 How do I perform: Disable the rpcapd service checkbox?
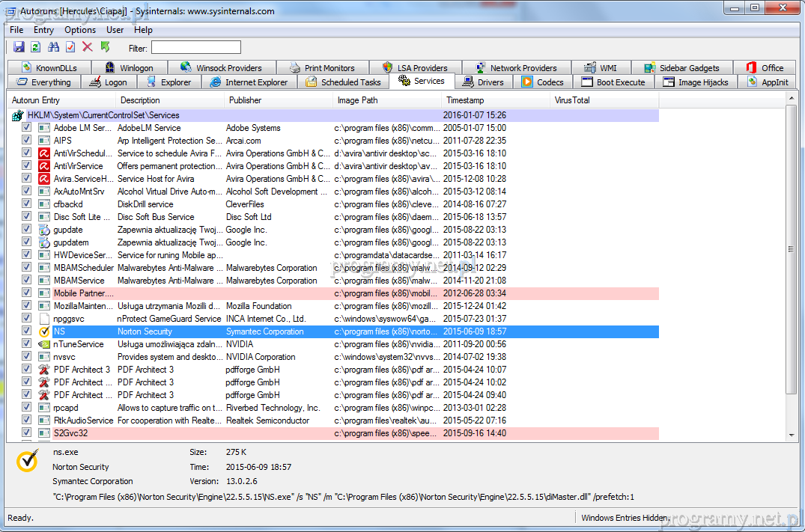coord(27,408)
